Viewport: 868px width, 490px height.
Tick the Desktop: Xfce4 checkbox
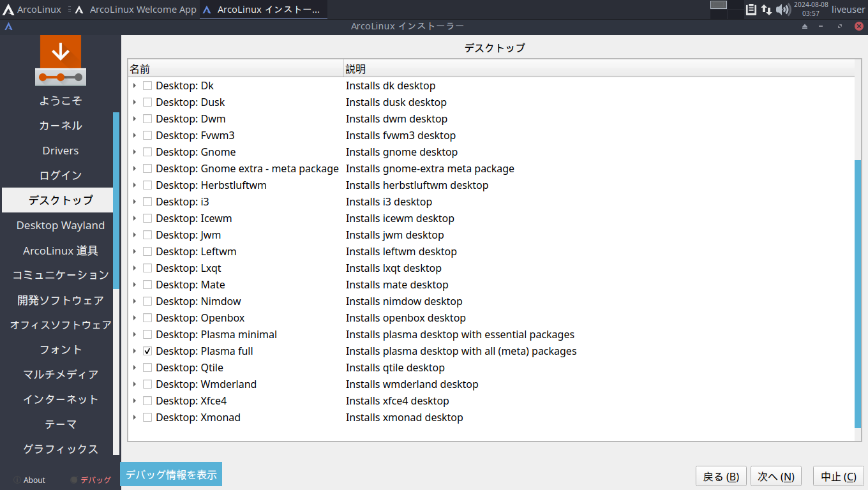click(147, 401)
